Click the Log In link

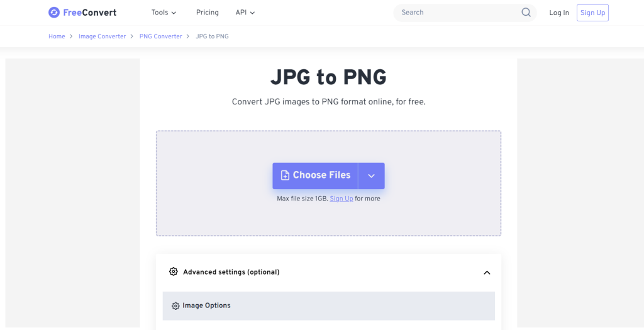point(558,13)
